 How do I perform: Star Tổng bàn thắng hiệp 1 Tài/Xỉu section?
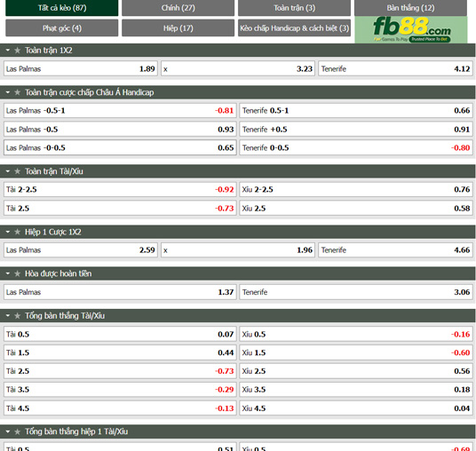[x=17, y=431]
